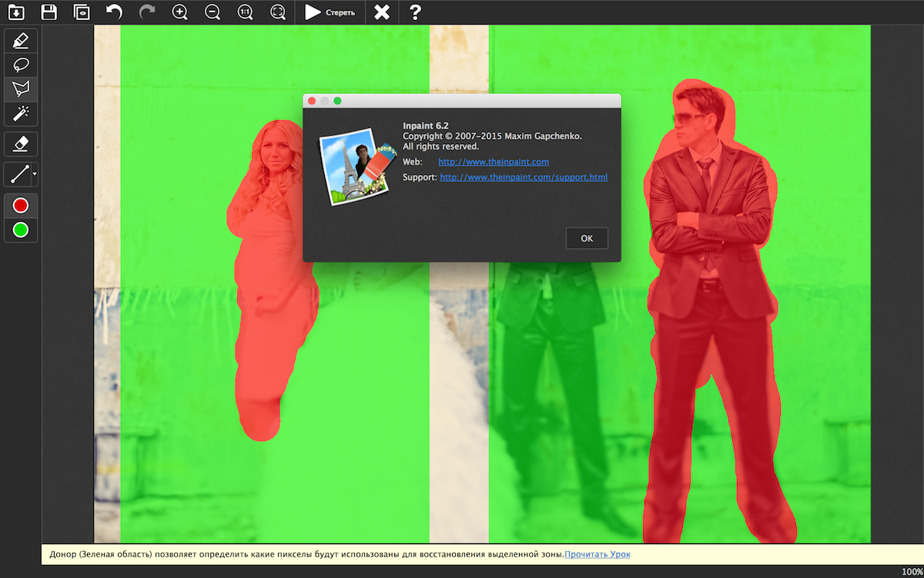Open help with the question mark icon
This screenshot has height=578, width=924.
(415, 12)
